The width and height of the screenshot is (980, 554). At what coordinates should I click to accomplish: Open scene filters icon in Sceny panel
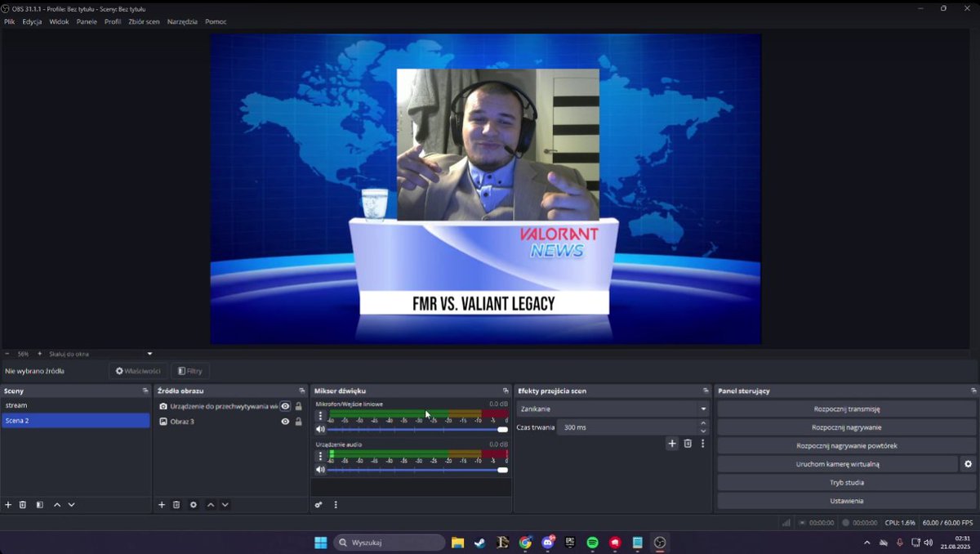click(39, 505)
